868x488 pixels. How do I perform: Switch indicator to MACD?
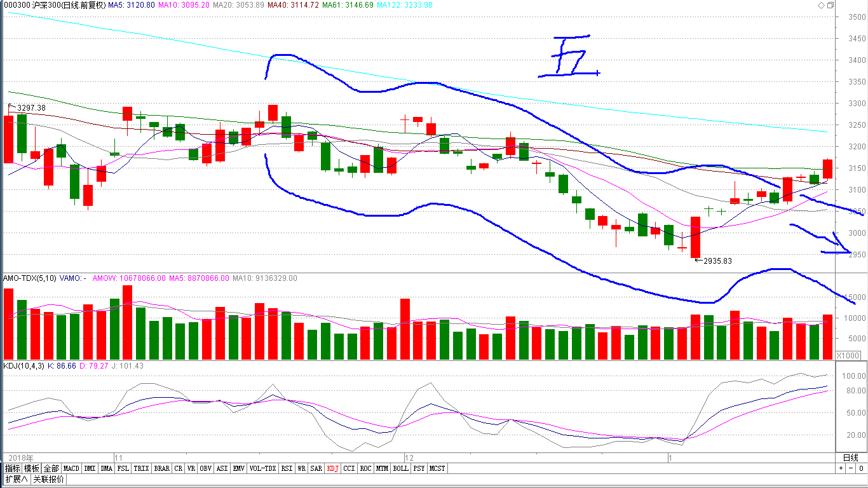point(71,468)
